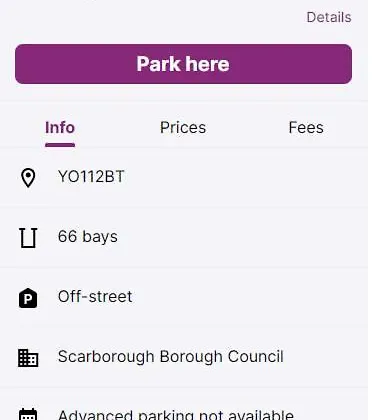
Task: Click the council building icon
Action: click(28, 358)
